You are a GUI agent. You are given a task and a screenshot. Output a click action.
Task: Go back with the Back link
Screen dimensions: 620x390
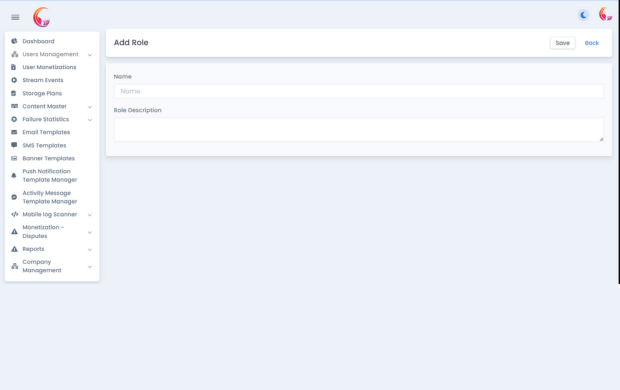[x=592, y=43]
